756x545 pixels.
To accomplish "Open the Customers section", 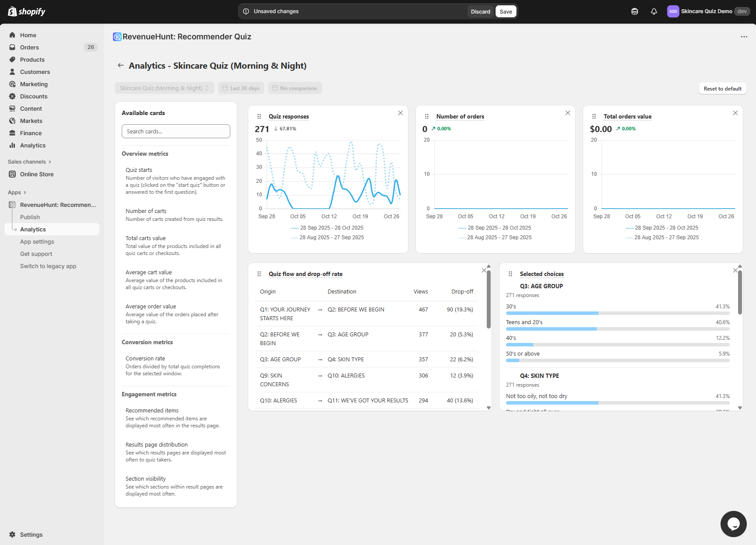I will (x=35, y=72).
